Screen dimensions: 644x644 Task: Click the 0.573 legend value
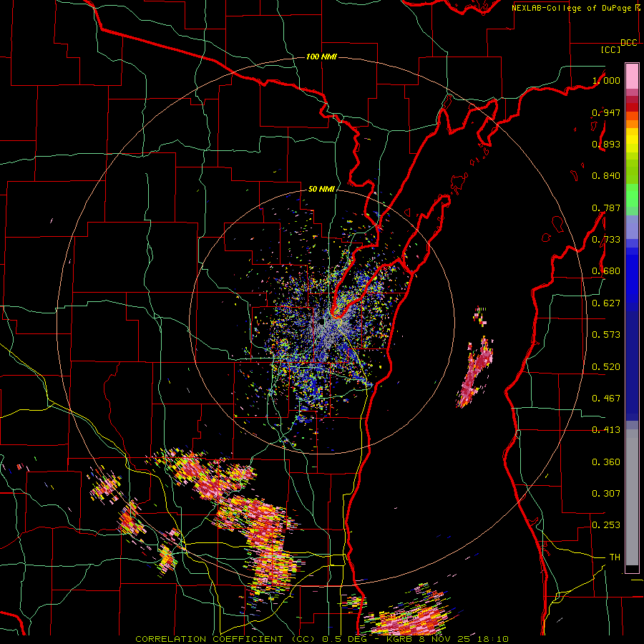click(x=606, y=335)
